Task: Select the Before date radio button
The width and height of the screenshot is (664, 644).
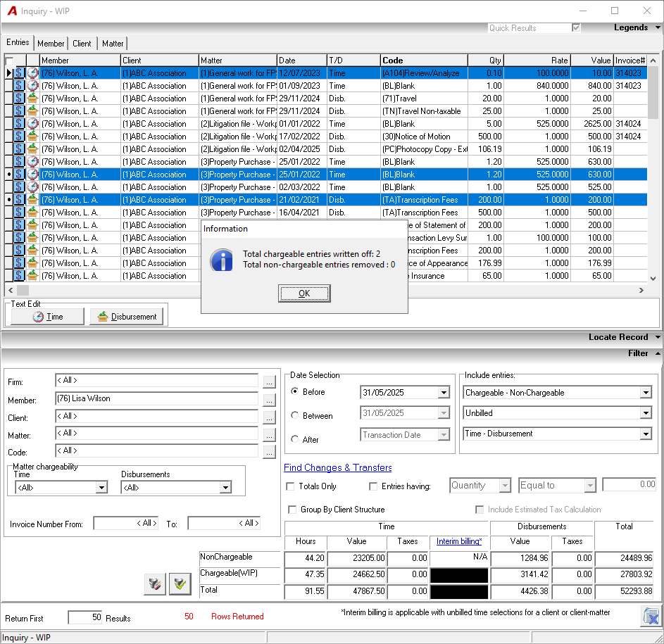Action: click(x=295, y=391)
